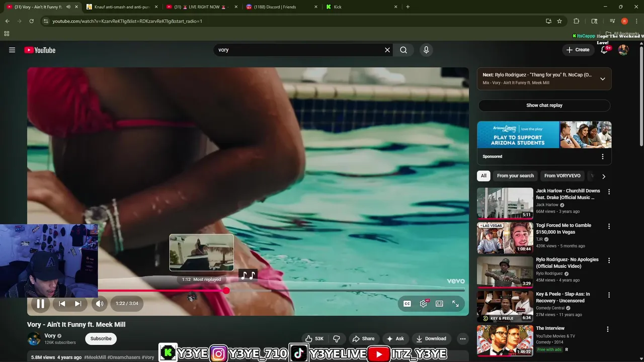The image size is (644, 362).
Task: Select the All filter chip
Action: point(484,175)
